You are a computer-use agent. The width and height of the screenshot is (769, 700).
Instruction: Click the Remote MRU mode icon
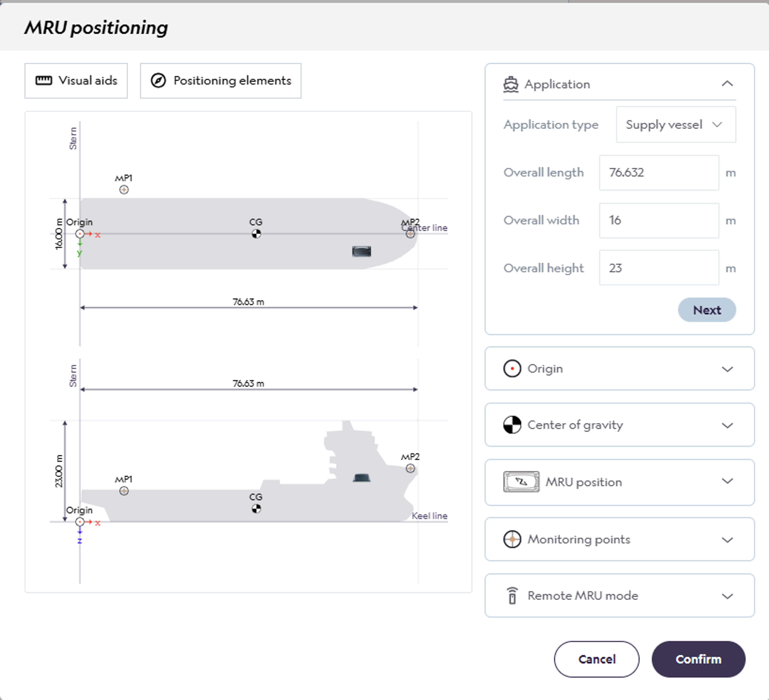512,596
